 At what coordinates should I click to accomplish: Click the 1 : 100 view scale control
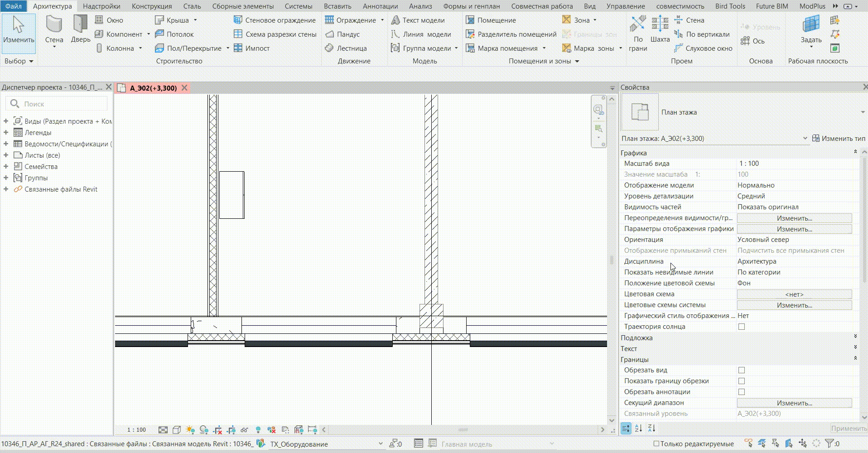pyautogui.click(x=136, y=429)
